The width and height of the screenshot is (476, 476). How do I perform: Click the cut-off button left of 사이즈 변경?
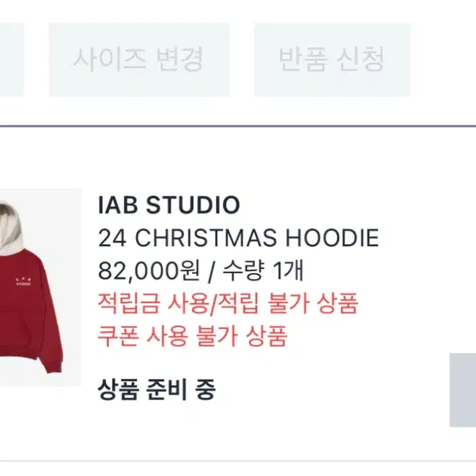tap(11, 60)
